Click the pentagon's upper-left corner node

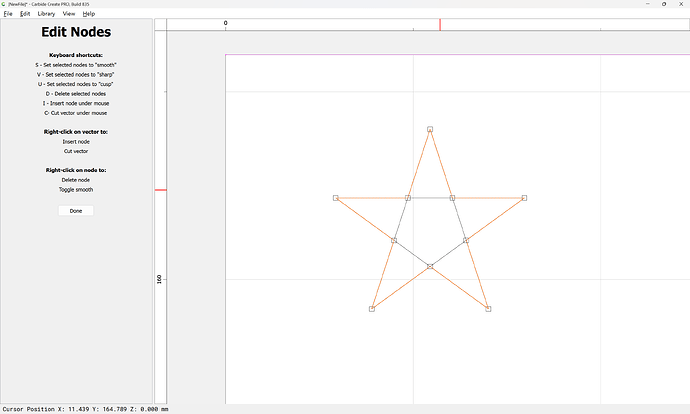pos(408,198)
